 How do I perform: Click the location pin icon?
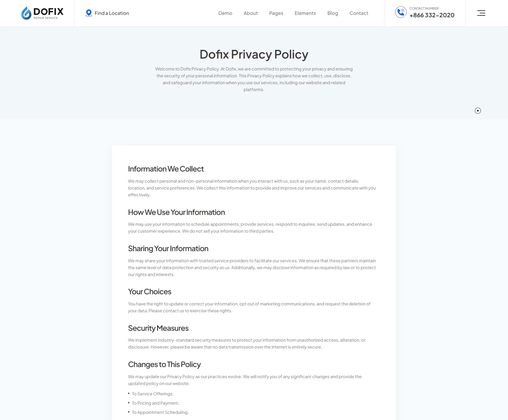point(89,13)
